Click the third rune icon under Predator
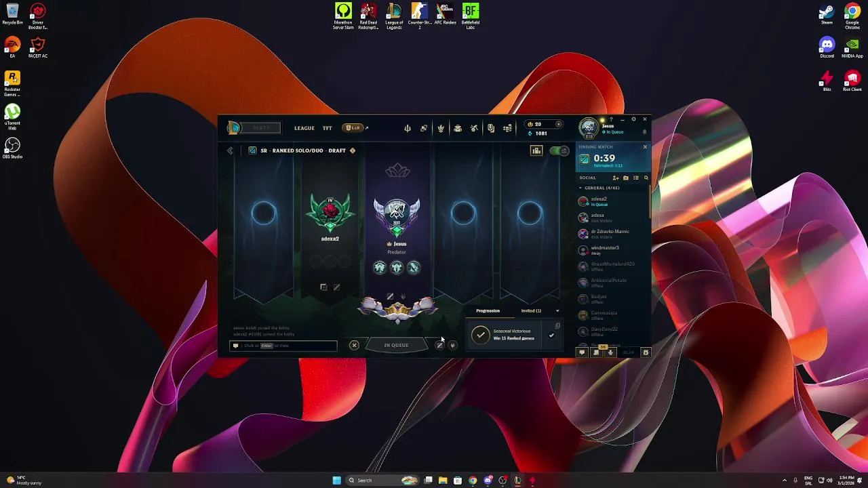 point(414,267)
